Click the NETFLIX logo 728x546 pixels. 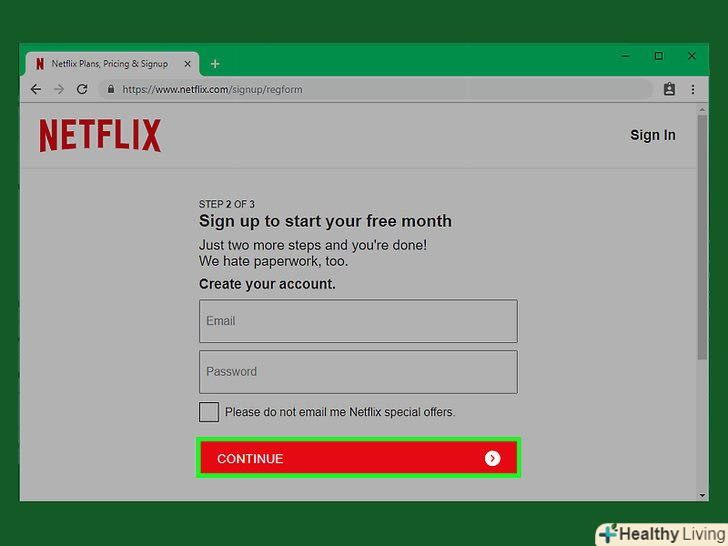pyautogui.click(x=100, y=135)
